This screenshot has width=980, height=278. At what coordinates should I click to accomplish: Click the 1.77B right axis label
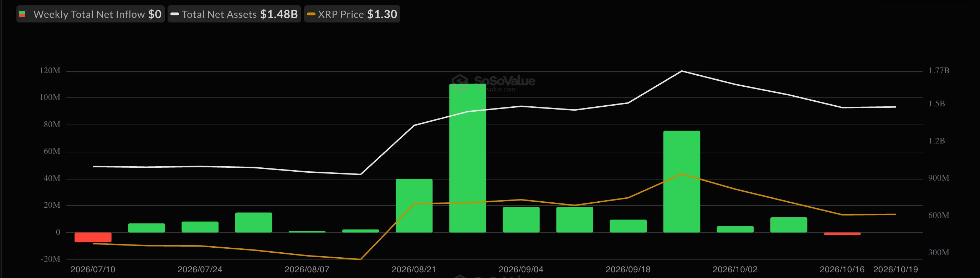pyautogui.click(x=939, y=70)
